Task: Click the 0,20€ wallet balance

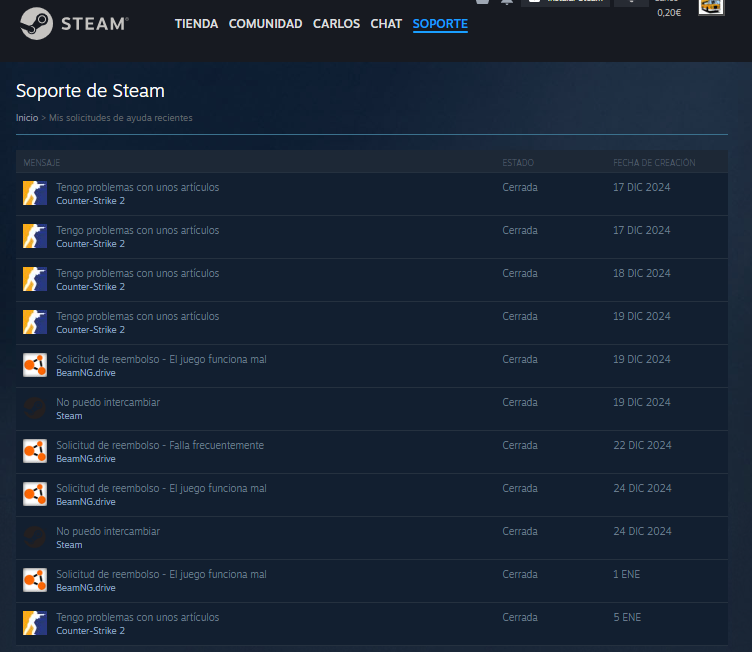Action: tap(669, 13)
